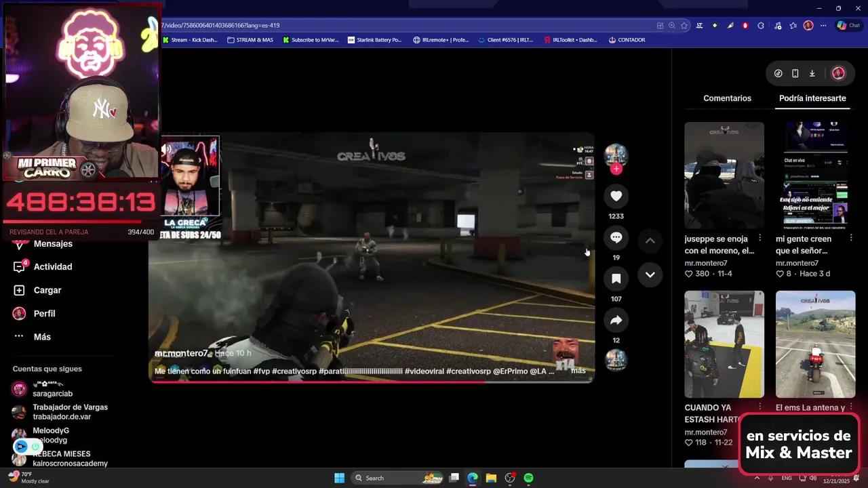Screen dimensions: 868x488
Task: Click the download icon in top pill
Action: pyautogui.click(x=812, y=73)
